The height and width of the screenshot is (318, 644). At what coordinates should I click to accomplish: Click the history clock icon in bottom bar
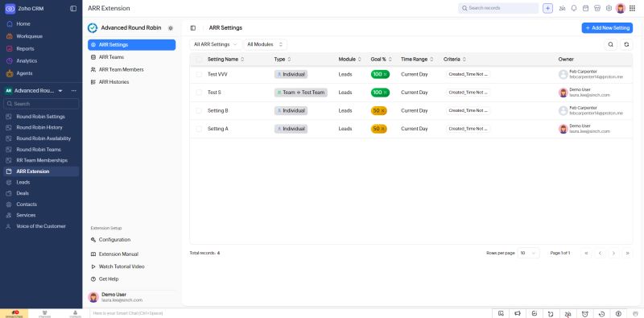[x=601, y=314]
